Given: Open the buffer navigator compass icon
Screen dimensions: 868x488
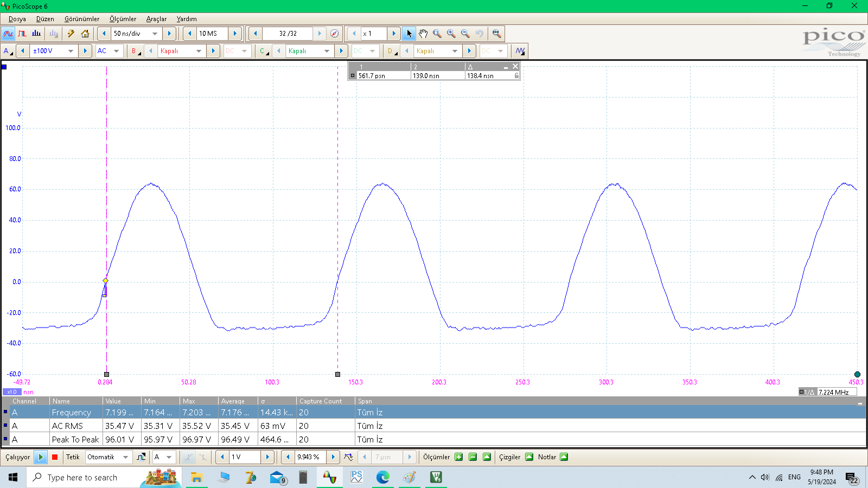Looking at the screenshot, I should (x=335, y=34).
